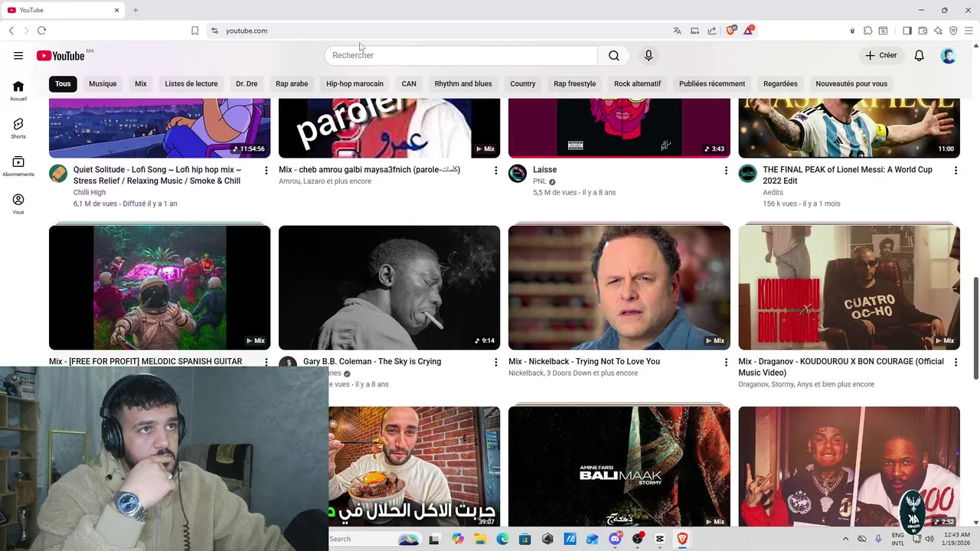Select the Nouveautés pour vous chip
Viewport: 980px width, 551px height.
click(x=851, y=83)
